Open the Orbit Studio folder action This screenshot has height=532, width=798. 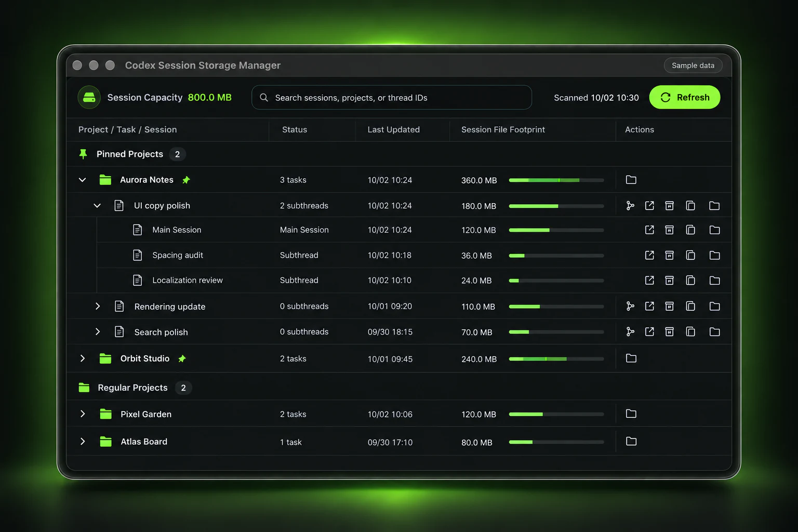[x=631, y=358]
